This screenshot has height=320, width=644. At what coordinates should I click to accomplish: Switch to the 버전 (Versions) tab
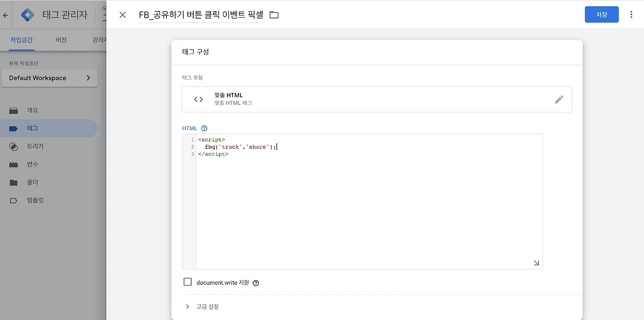pos(60,39)
